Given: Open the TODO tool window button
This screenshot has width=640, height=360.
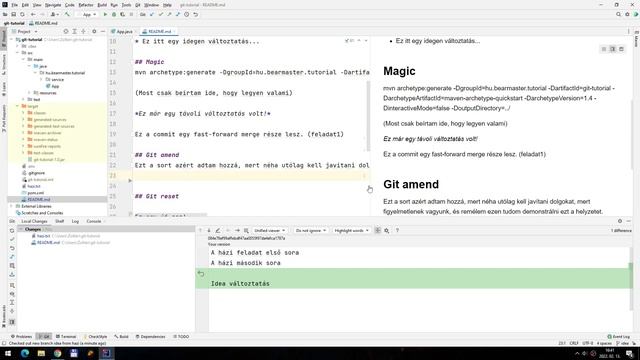Looking at the screenshot, I should [181, 337].
